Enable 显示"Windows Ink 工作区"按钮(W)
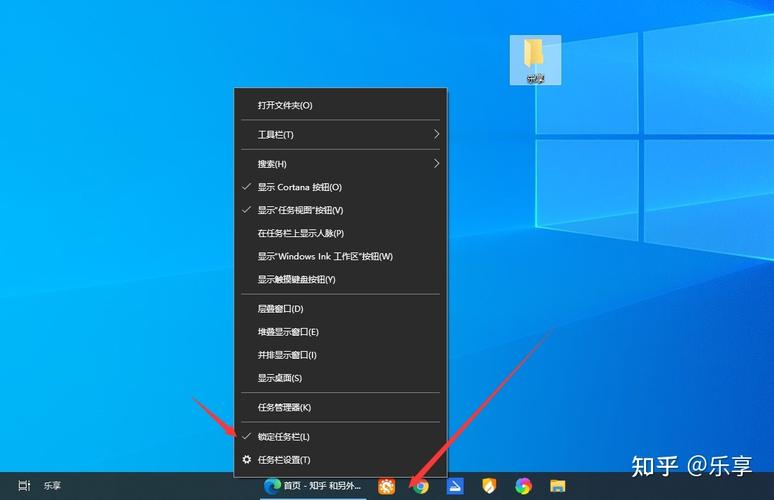Screen dimensions: 774x500 [x=340, y=256]
